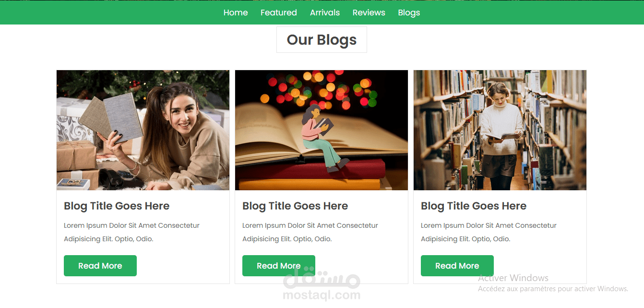Go to the Home nav link
This screenshot has height=308, width=644.
coord(236,12)
